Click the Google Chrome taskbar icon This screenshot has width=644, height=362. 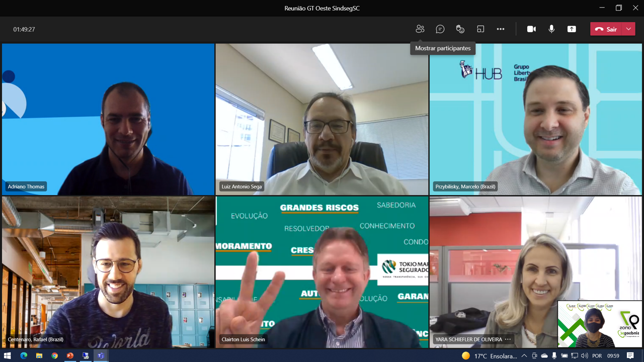54,356
